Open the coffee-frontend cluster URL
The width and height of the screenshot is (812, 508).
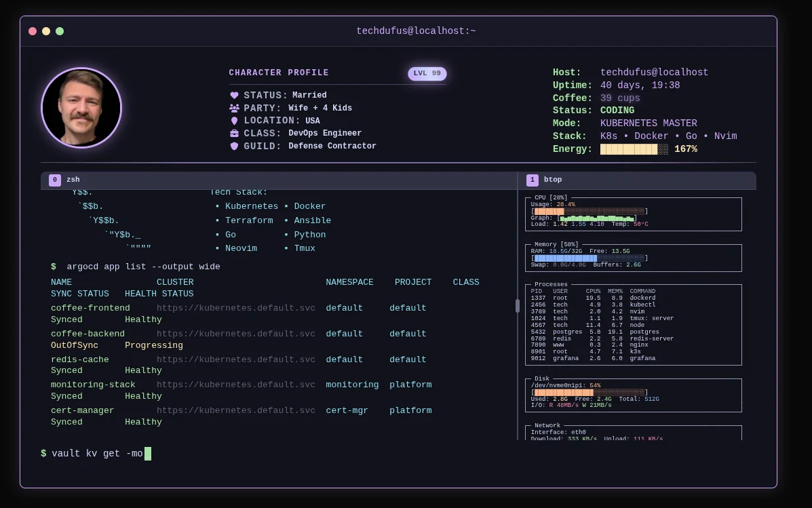pos(235,308)
